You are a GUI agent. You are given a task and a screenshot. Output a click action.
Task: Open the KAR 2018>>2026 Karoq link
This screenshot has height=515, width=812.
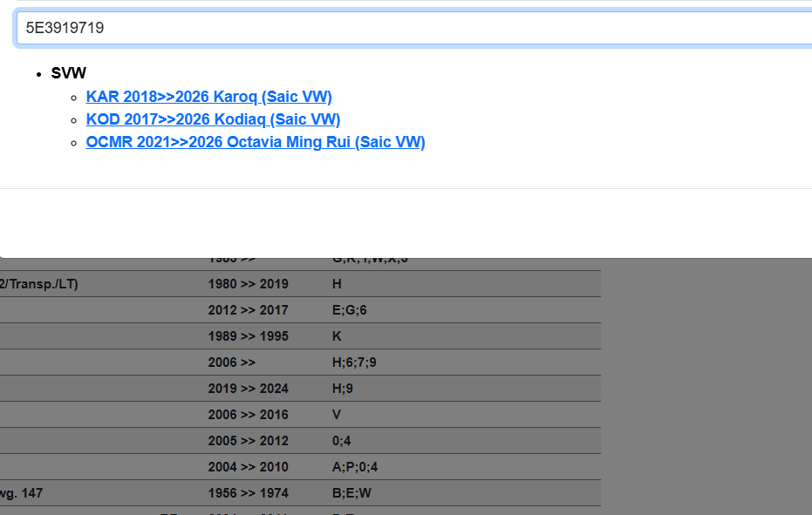[x=208, y=97]
